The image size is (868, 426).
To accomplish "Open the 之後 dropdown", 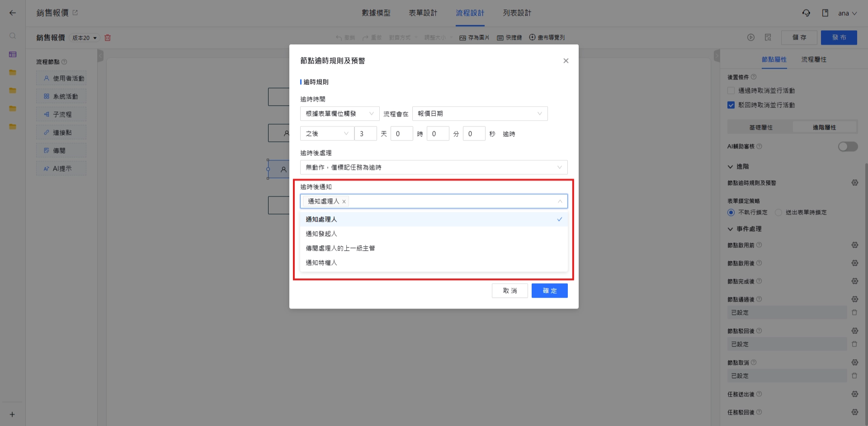I will [327, 134].
